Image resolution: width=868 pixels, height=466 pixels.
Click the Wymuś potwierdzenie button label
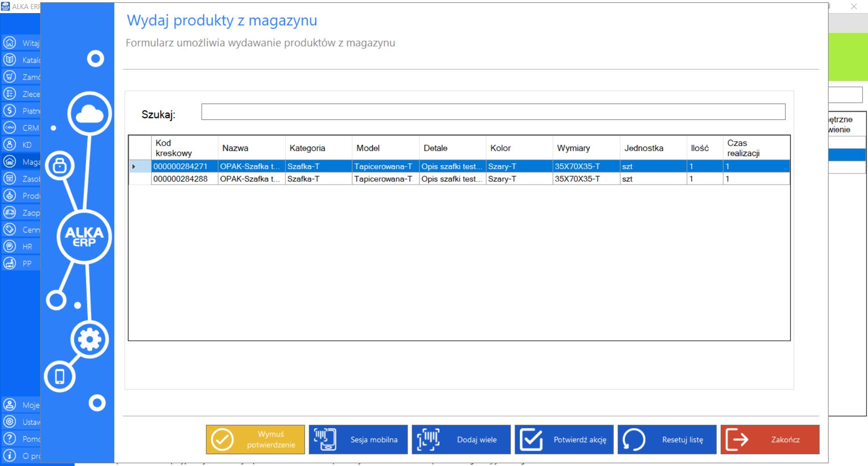[x=271, y=439]
